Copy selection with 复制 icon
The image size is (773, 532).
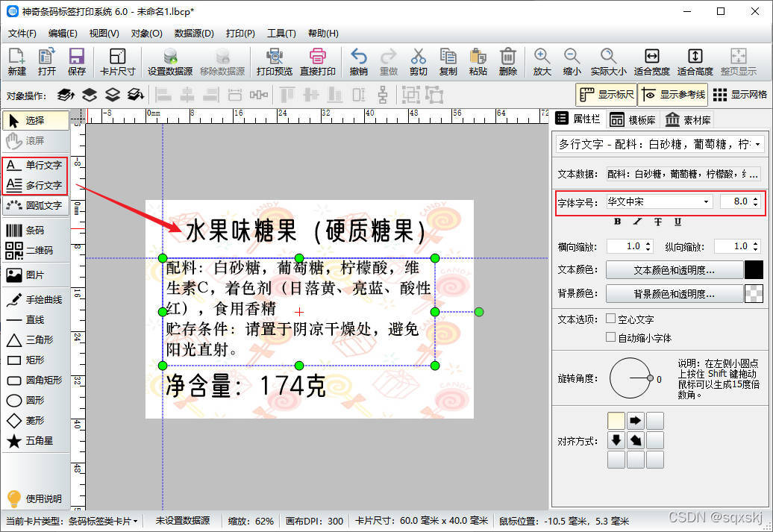point(448,62)
